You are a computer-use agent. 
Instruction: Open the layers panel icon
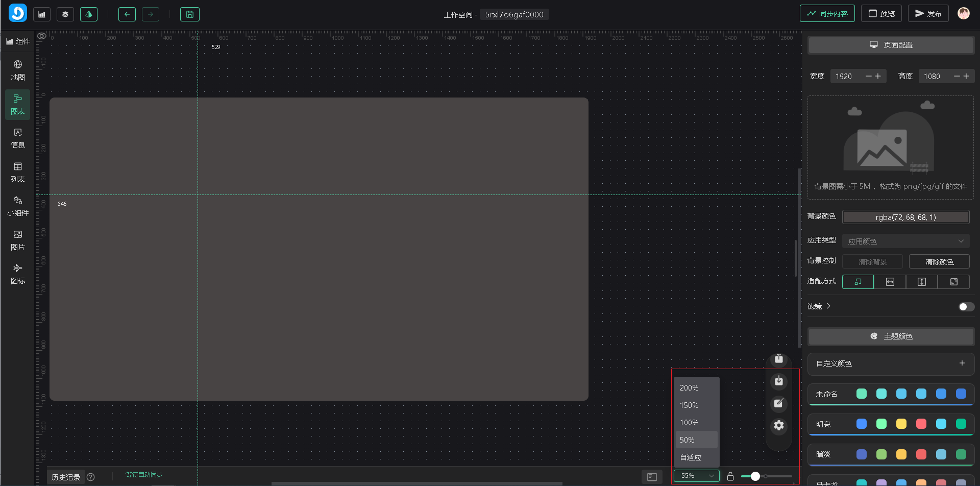pos(65,14)
